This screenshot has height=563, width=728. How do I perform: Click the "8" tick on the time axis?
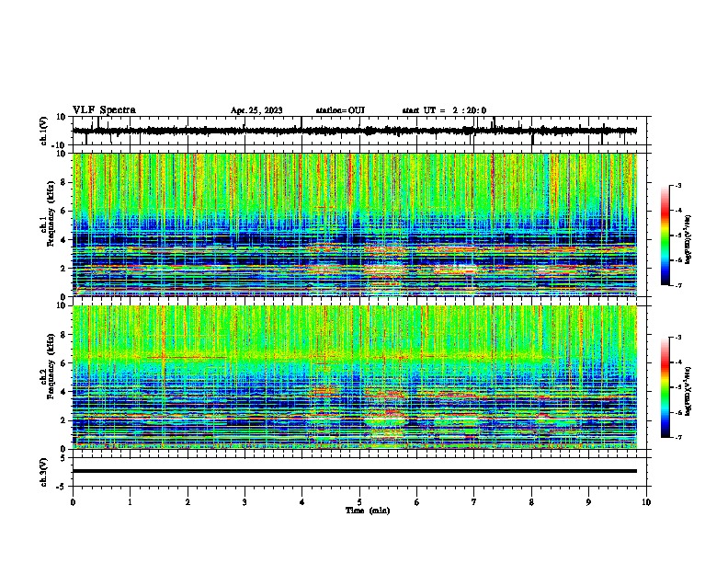click(x=531, y=502)
